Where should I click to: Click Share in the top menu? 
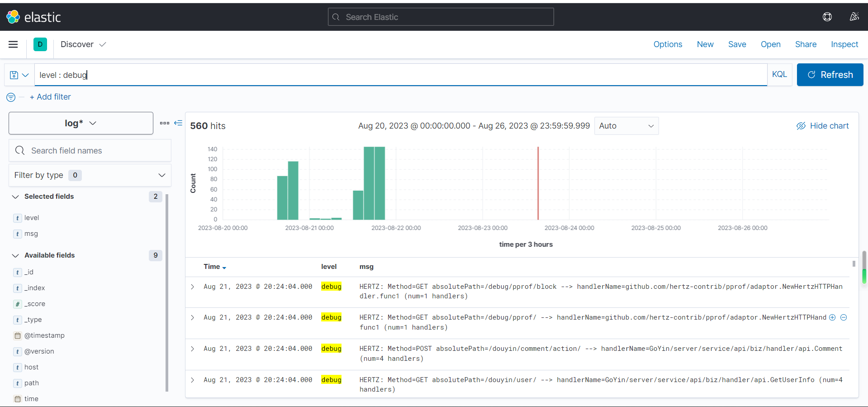coord(806,44)
